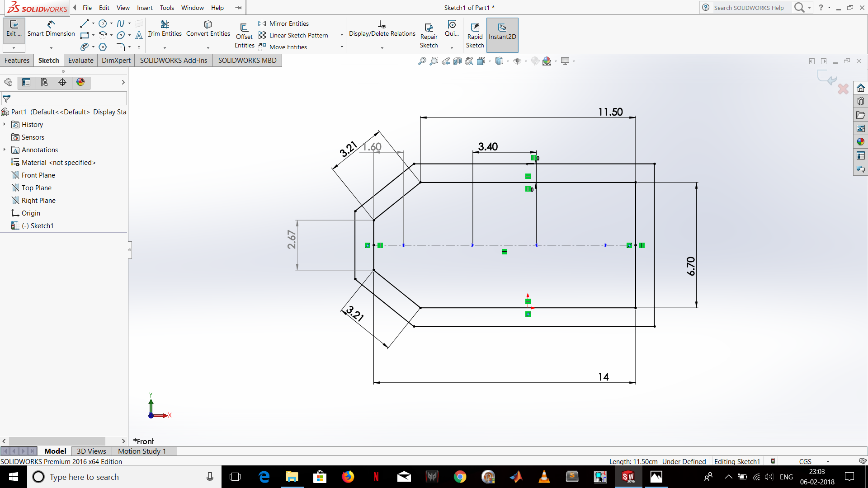Select the Mirror Entities tool

pos(288,23)
